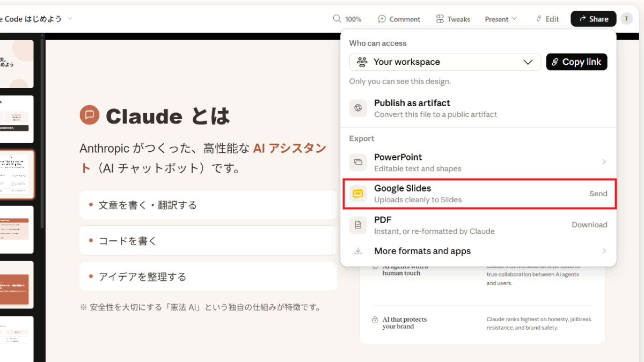This screenshot has height=362, width=644.
Task: Expand the project title dropdown chevron
Action: [x=70, y=19]
